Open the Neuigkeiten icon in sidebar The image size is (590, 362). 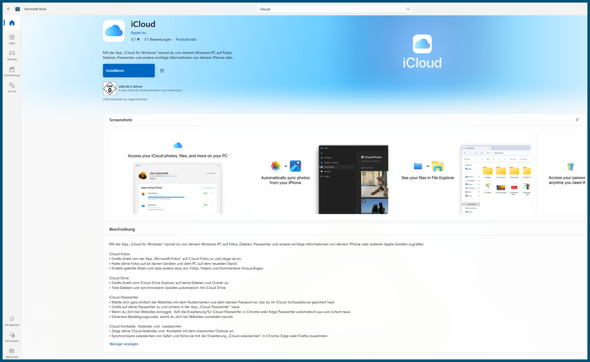(x=12, y=321)
